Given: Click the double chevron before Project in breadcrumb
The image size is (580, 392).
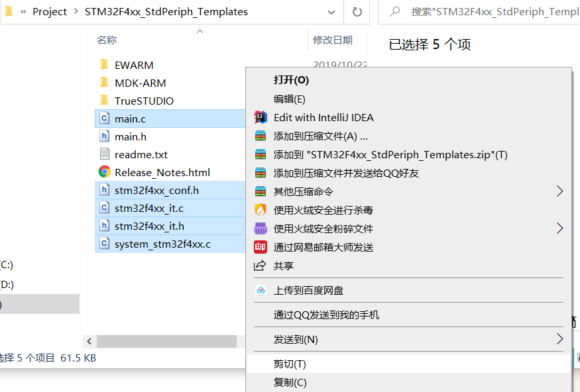Looking at the screenshot, I should point(23,12).
